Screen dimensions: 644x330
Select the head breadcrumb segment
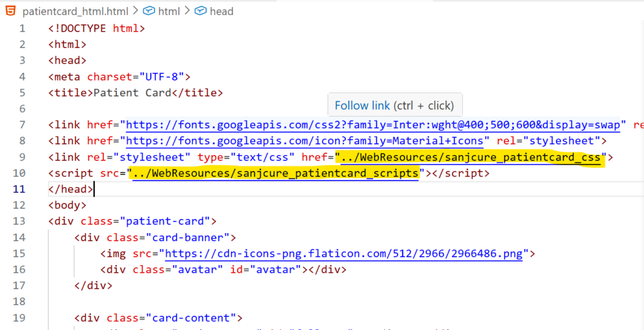click(x=221, y=11)
